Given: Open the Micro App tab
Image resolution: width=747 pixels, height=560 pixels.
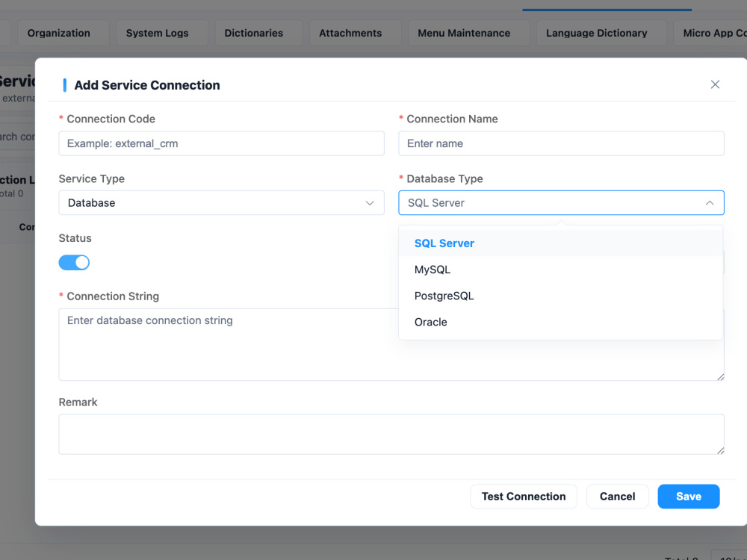Looking at the screenshot, I should coord(712,33).
